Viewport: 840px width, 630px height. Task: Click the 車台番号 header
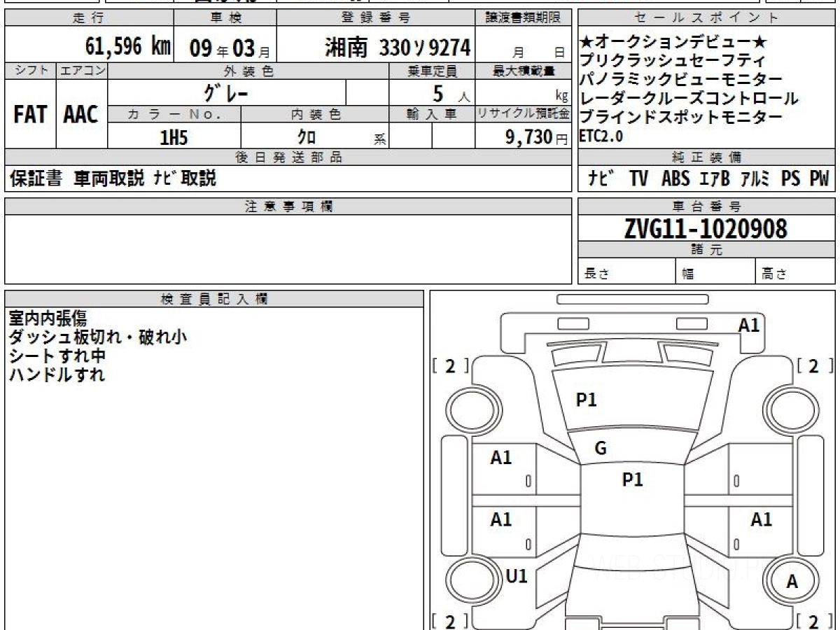(x=706, y=206)
